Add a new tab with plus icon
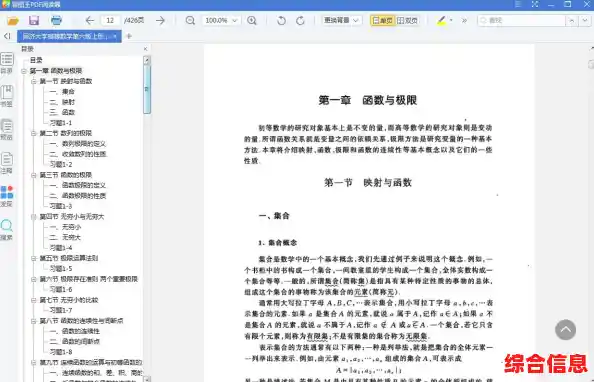 pos(129,36)
